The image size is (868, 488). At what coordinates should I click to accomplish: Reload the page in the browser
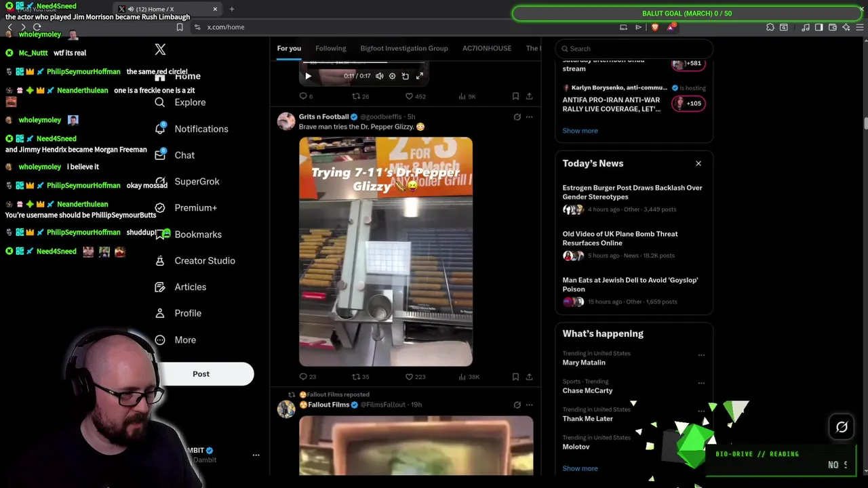click(37, 27)
